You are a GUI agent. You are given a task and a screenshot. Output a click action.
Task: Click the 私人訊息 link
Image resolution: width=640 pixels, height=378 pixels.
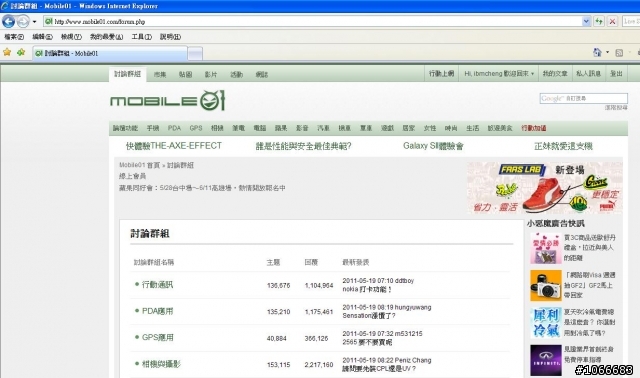coord(588,73)
